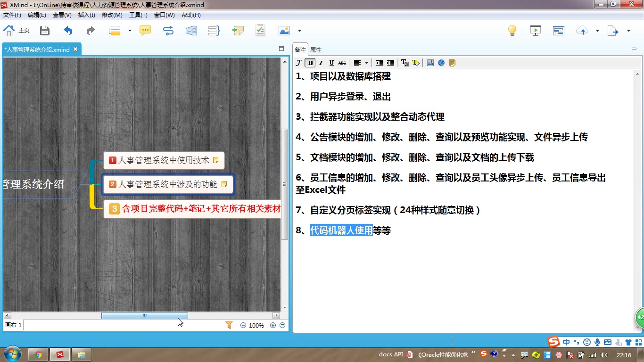Open the text alignment dropdown
The width and height of the screenshot is (644, 362).
[x=366, y=62]
